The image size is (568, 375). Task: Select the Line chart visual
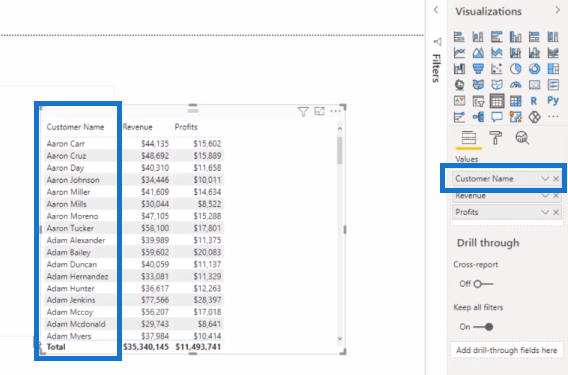[x=459, y=53]
